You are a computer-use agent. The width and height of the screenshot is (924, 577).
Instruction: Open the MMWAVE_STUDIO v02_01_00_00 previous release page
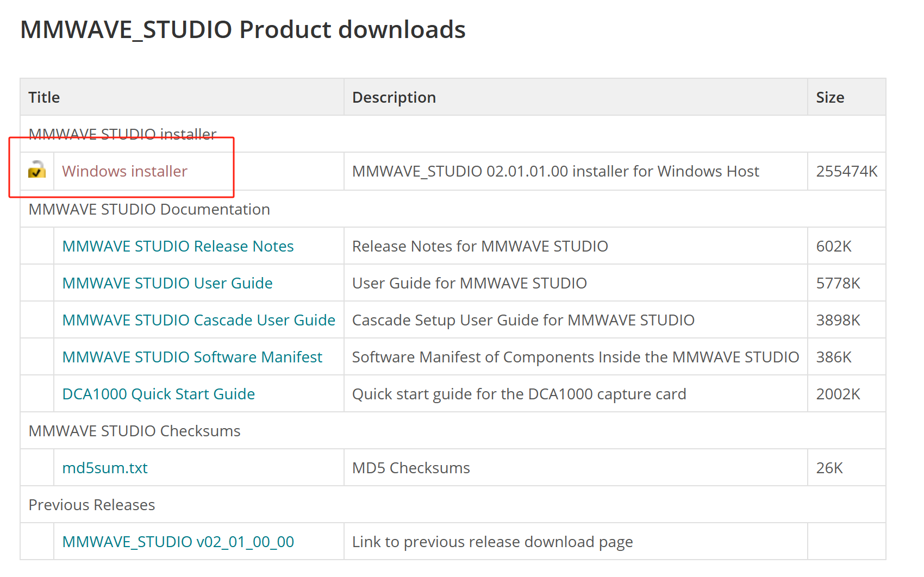(178, 542)
